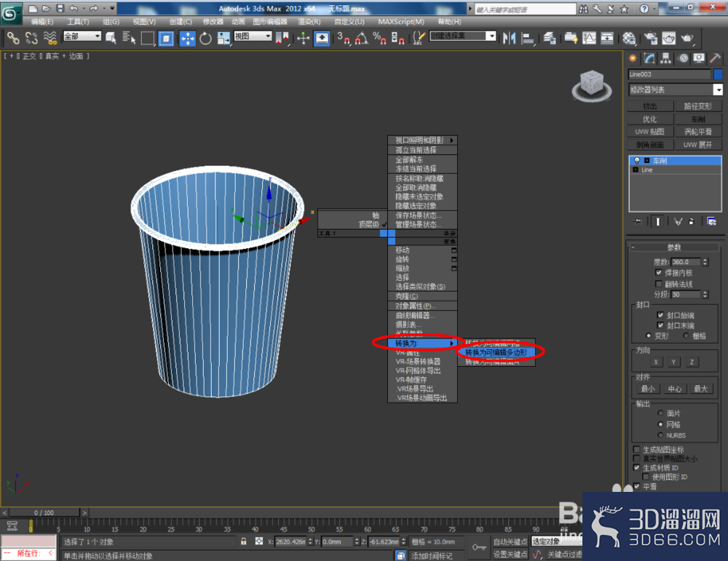Open the Create command panel tab

(x=633, y=58)
